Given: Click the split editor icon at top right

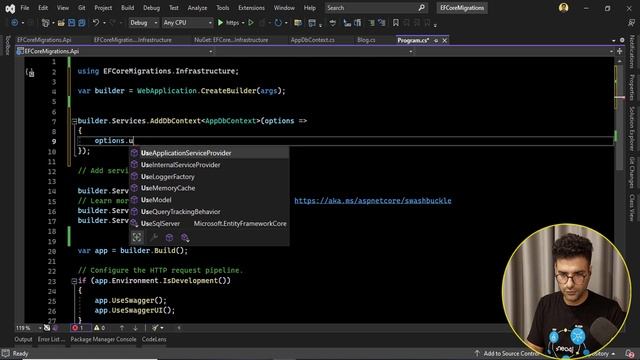Looking at the screenshot, I should [x=620, y=51].
